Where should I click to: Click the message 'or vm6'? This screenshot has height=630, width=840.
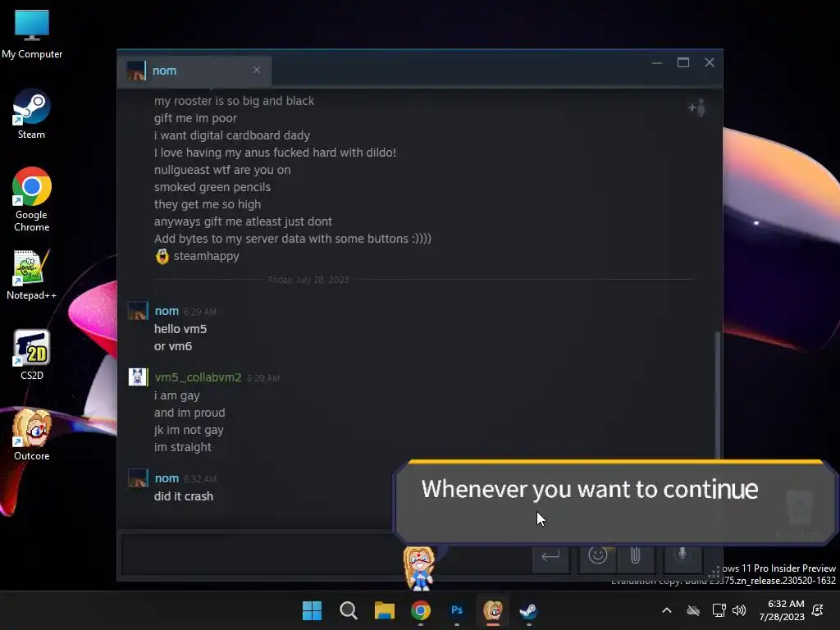click(x=173, y=347)
